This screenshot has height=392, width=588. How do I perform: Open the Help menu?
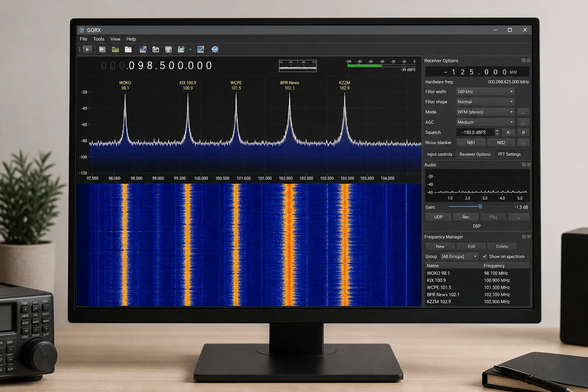click(131, 39)
